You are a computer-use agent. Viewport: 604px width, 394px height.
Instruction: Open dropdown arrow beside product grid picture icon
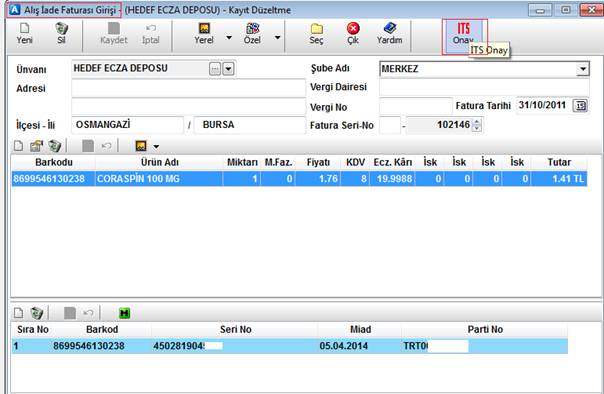156,146
